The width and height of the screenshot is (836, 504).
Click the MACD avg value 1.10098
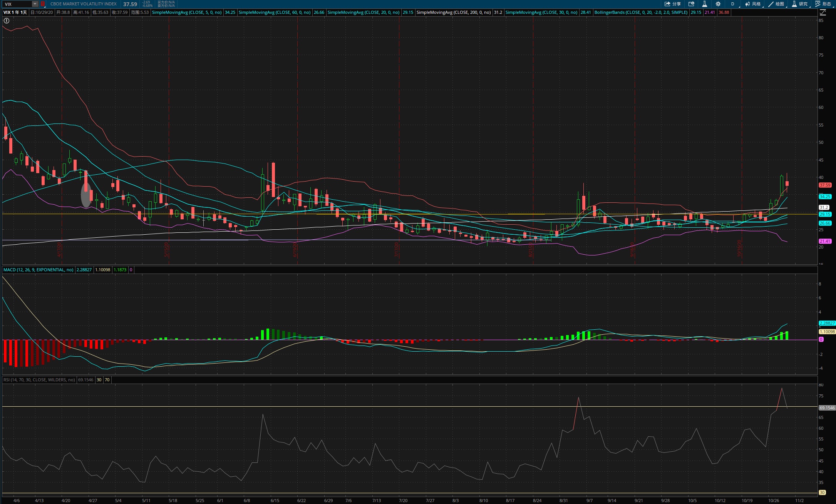[102, 270]
